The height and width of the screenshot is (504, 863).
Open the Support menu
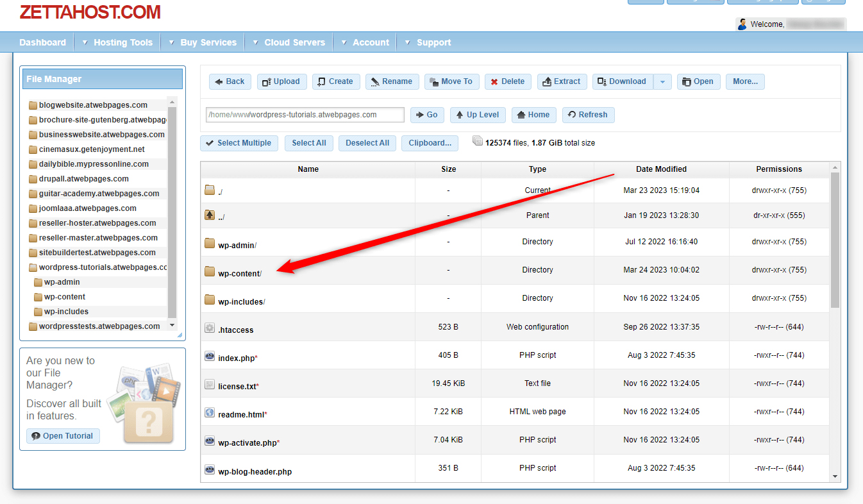tap(434, 42)
